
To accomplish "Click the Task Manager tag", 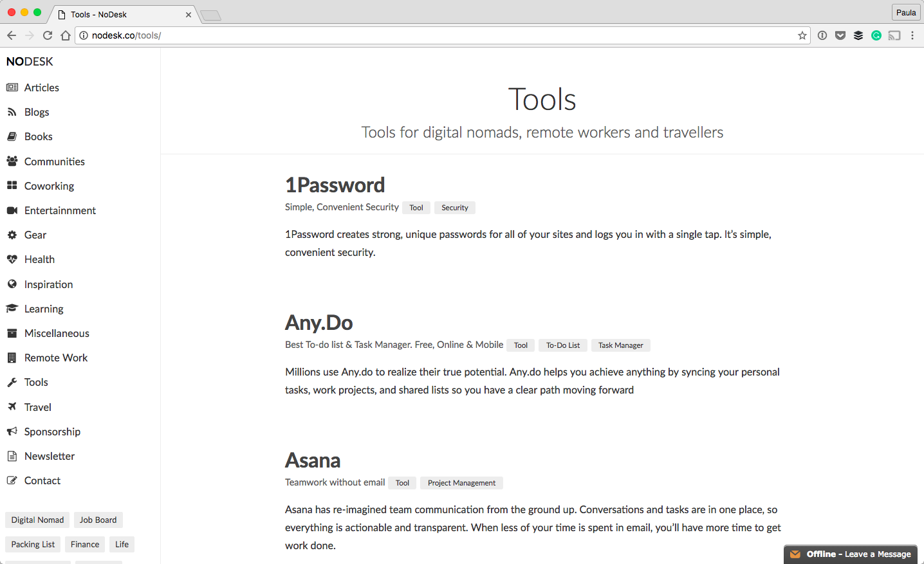I will (621, 345).
